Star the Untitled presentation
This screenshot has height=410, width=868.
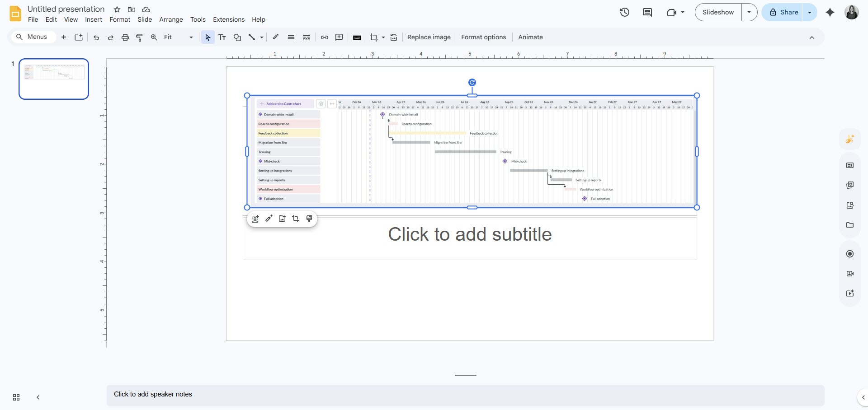click(x=117, y=9)
